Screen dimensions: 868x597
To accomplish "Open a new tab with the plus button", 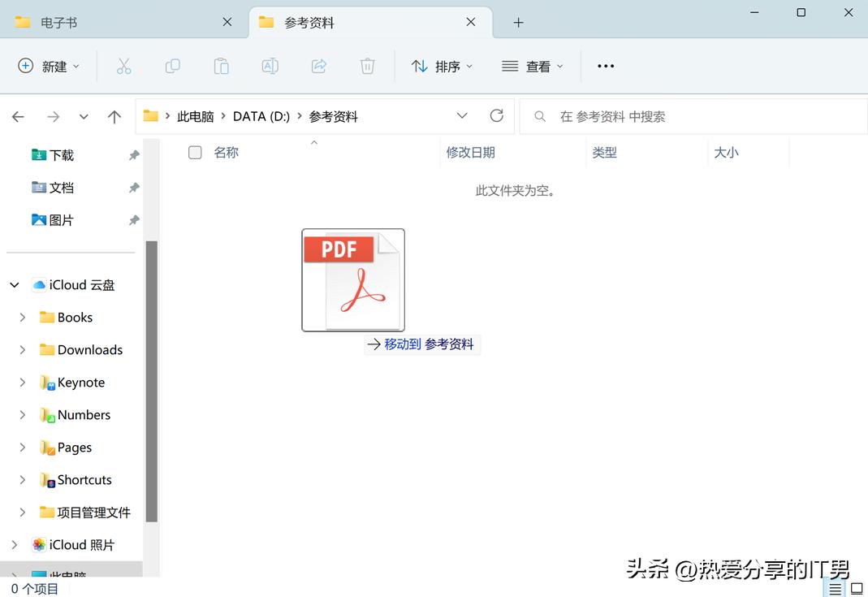I will point(518,22).
